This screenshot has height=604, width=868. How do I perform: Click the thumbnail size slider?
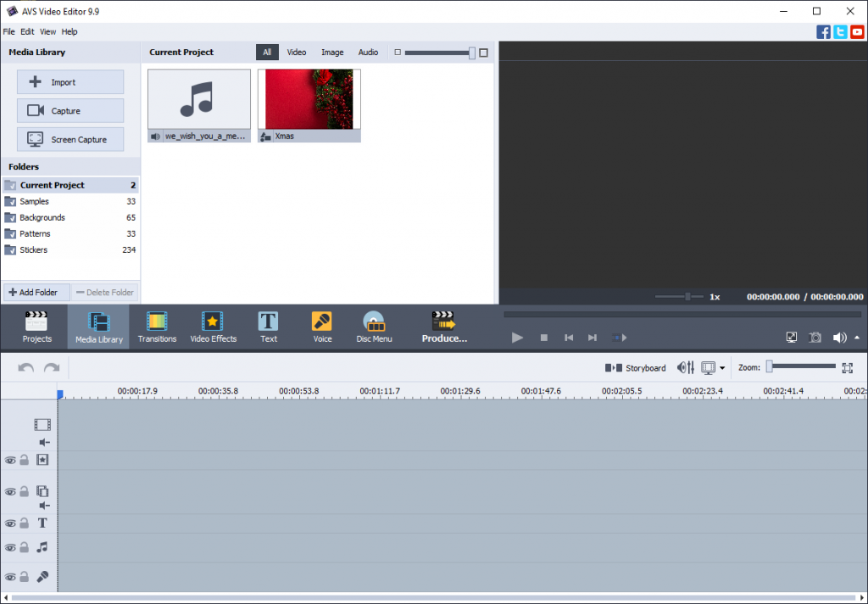coord(440,53)
